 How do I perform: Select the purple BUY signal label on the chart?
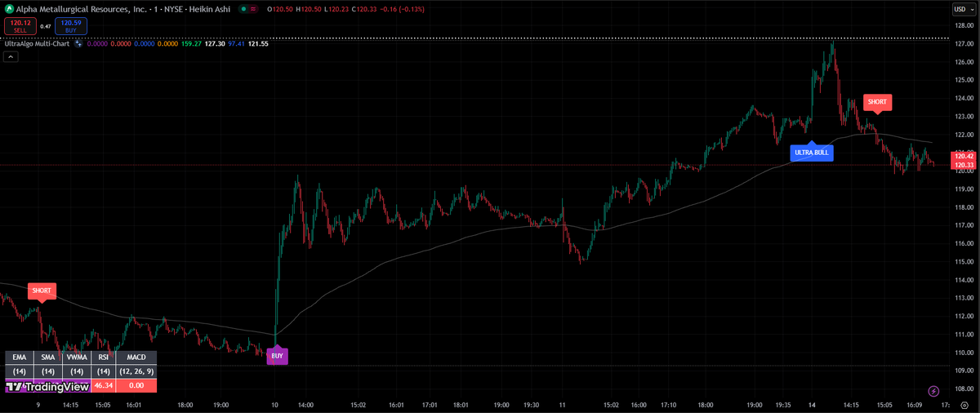[278, 356]
